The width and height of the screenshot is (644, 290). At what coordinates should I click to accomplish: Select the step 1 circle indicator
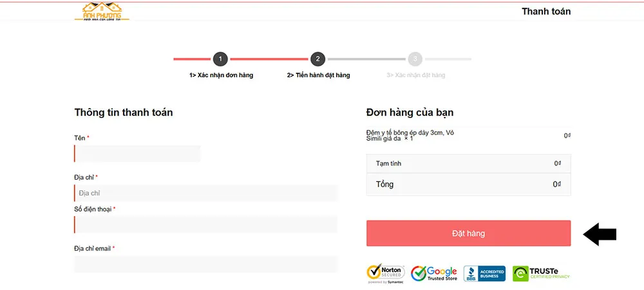220,59
